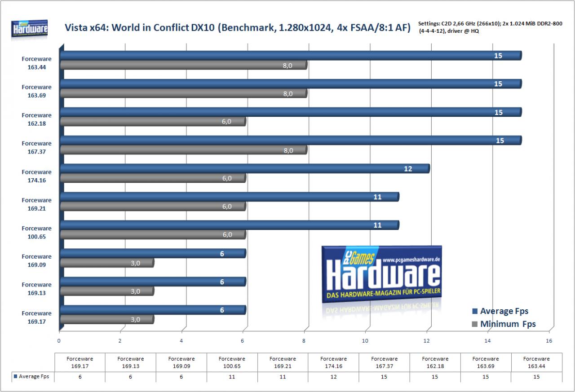
Task: Click the y-axis label Forceware 169.13
Action: 36,289
